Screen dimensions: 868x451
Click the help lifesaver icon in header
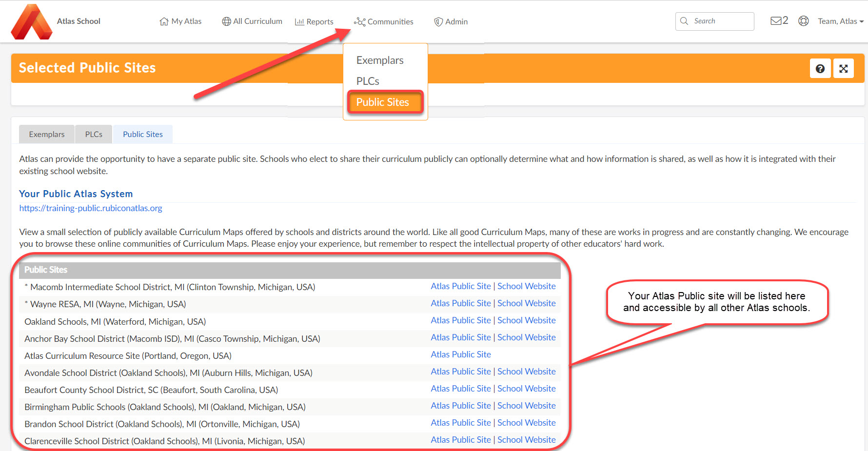pyautogui.click(x=804, y=21)
